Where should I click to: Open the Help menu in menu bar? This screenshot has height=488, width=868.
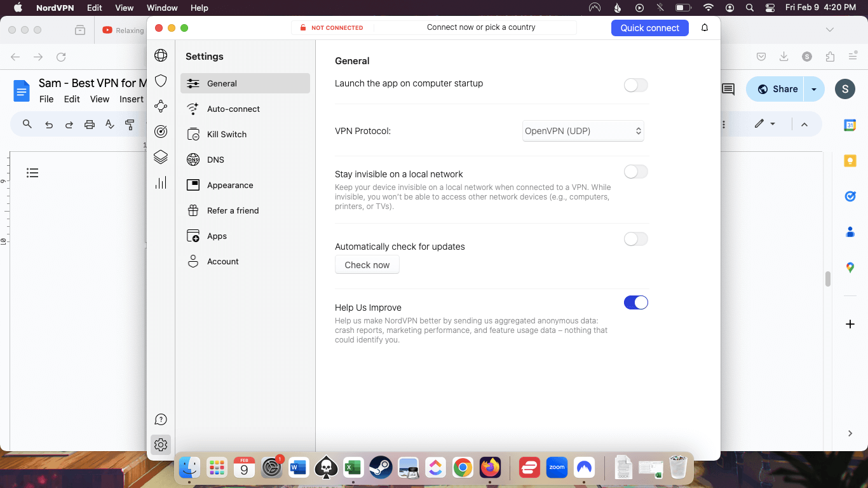tap(200, 8)
